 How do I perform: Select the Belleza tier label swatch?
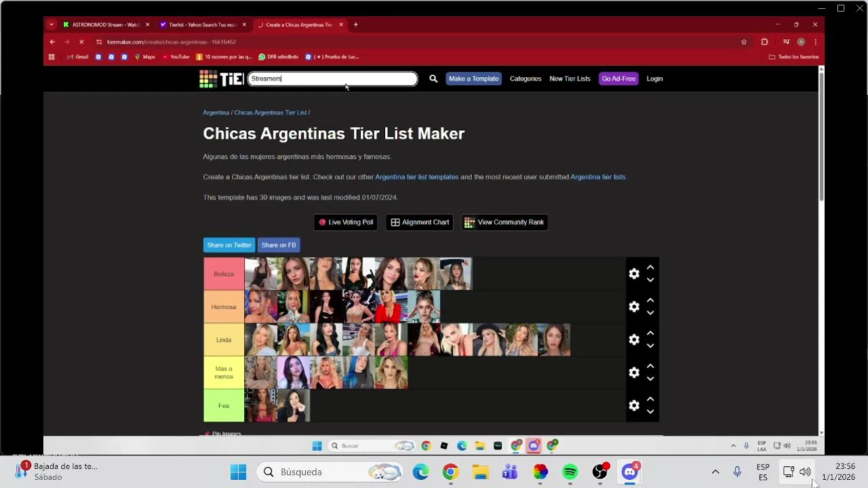[x=224, y=274]
